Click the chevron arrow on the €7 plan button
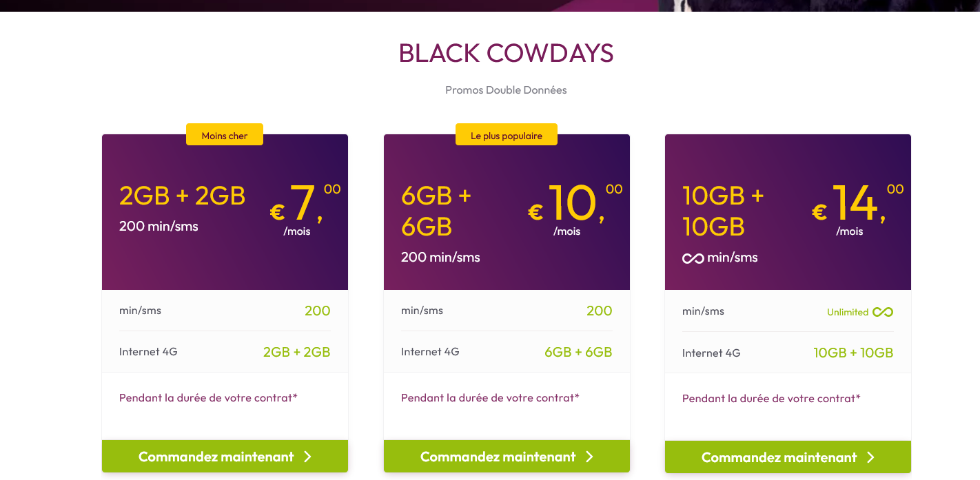Screen dimensions: 980x480 click(x=308, y=457)
